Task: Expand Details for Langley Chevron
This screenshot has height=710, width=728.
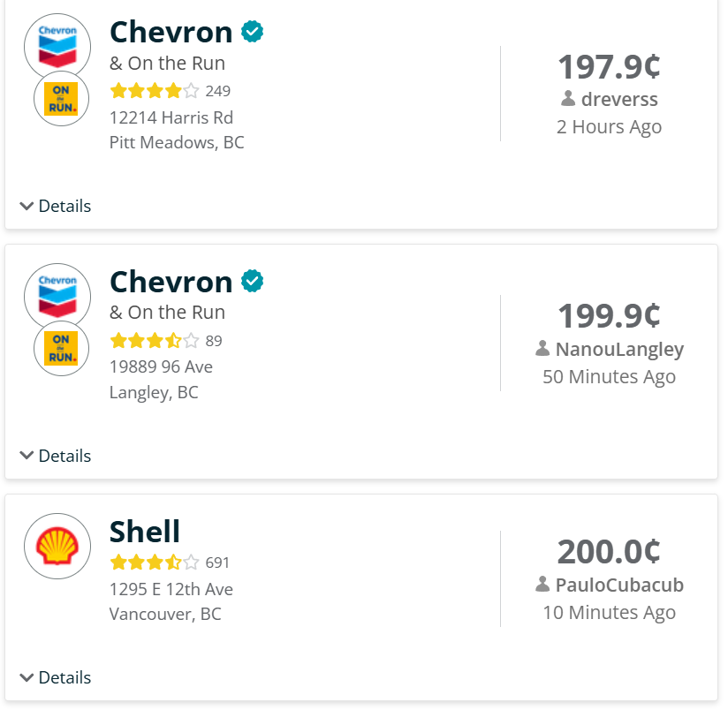Action: [56, 456]
